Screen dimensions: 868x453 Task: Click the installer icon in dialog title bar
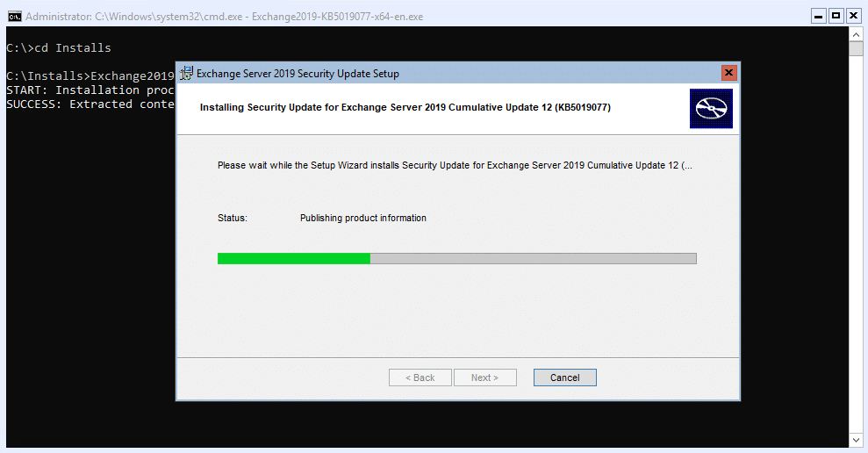(x=187, y=73)
